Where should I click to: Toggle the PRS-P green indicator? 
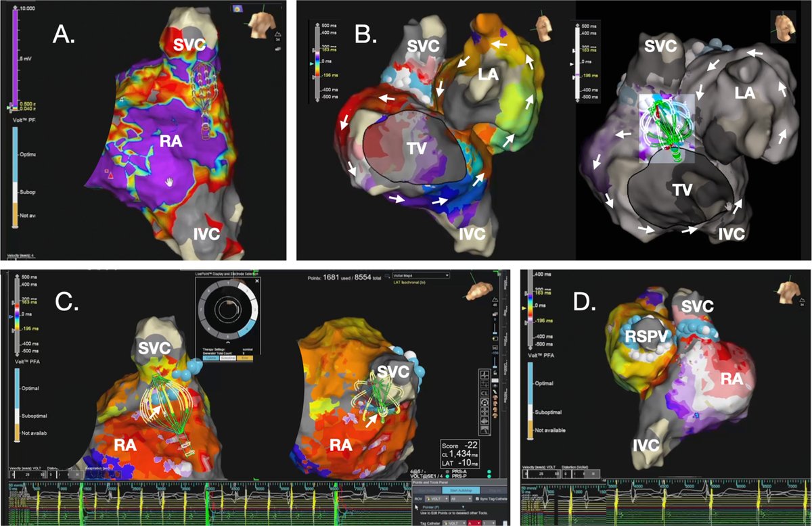[489, 476]
